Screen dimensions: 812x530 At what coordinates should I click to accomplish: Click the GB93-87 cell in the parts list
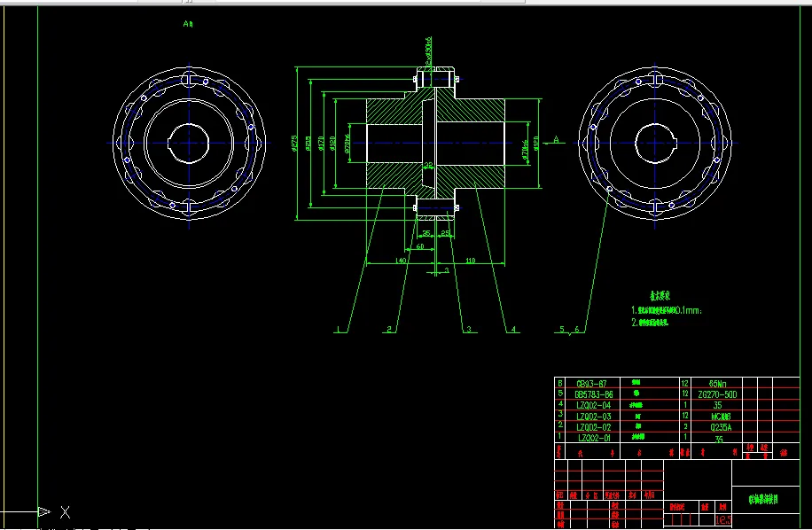(x=591, y=384)
